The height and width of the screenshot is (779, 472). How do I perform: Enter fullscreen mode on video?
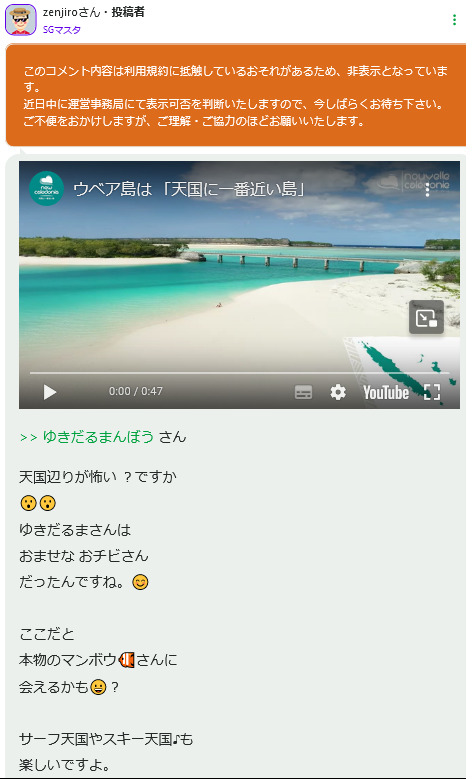432,392
